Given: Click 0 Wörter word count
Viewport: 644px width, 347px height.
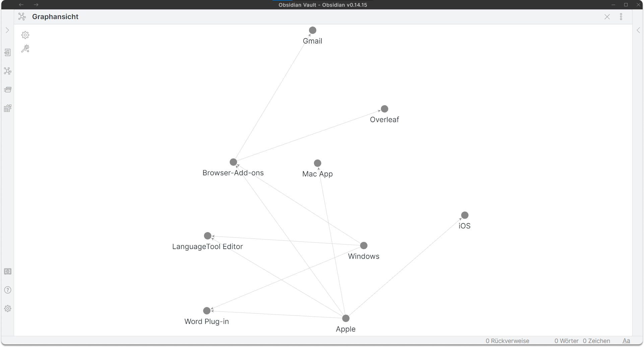Looking at the screenshot, I should tap(567, 341).
